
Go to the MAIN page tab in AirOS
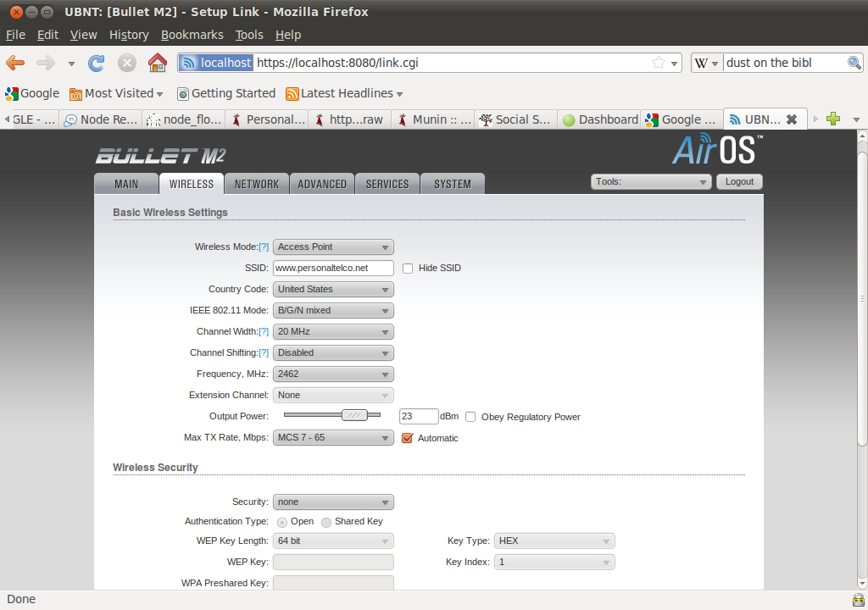(126, 184)
